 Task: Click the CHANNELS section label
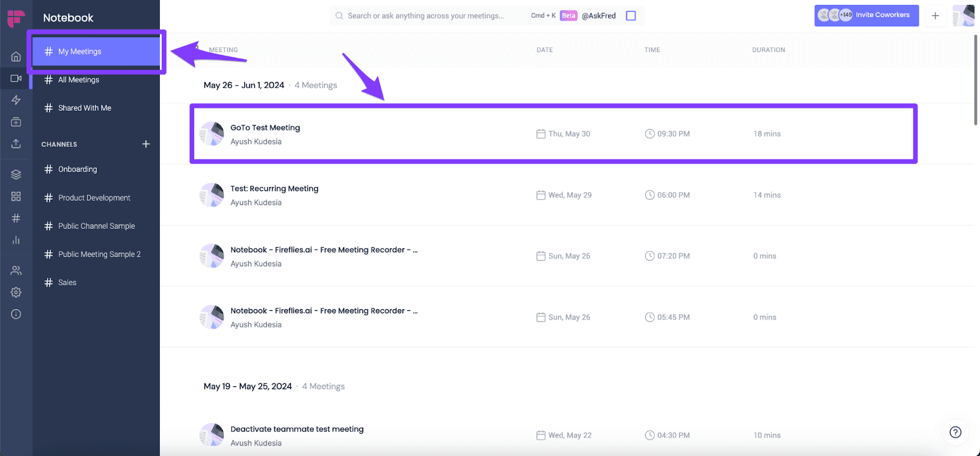[59, 144]
